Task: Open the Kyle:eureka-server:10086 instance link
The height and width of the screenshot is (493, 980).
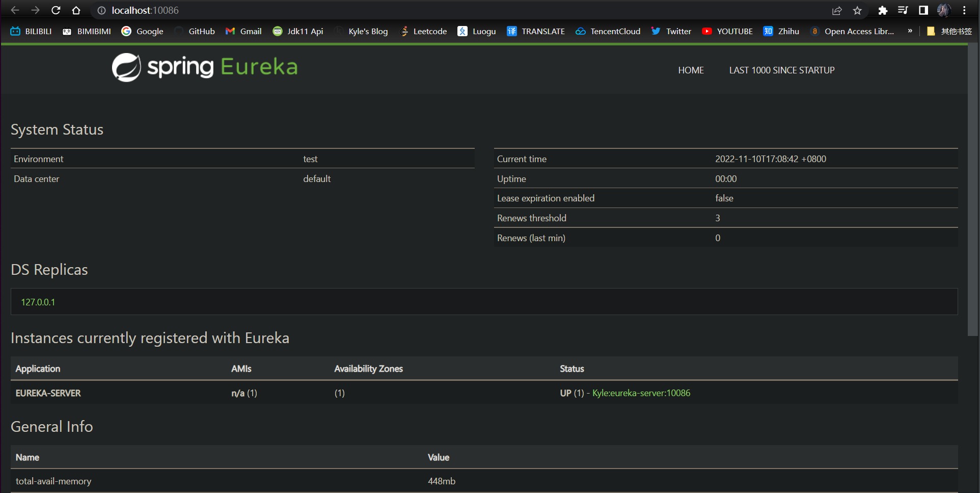Action: (640, 393)
